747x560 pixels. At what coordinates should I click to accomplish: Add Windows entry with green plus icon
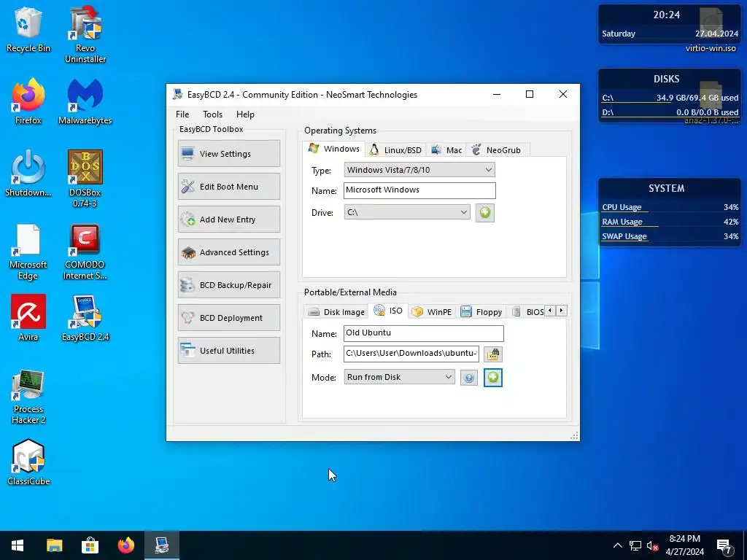tap(485, 212)
